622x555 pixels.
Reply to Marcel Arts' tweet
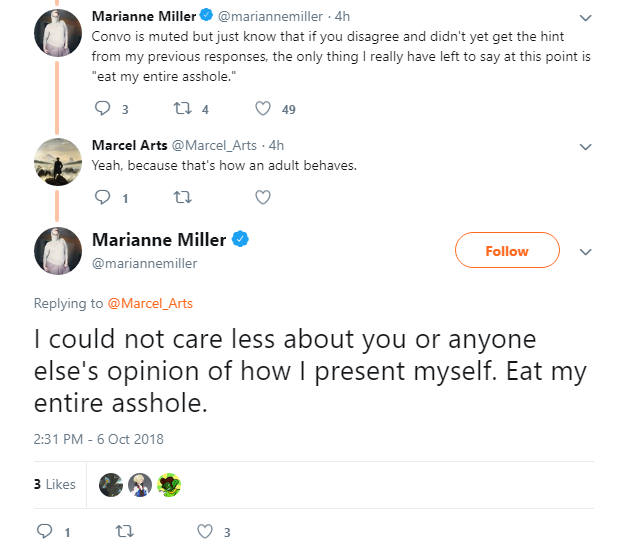tap(102, 197)
